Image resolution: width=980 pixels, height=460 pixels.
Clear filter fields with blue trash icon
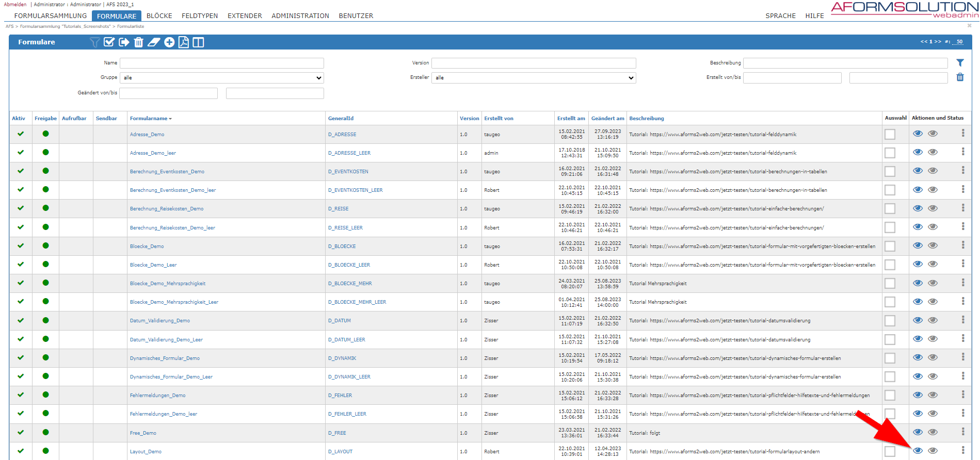click(x=960, y=77)
